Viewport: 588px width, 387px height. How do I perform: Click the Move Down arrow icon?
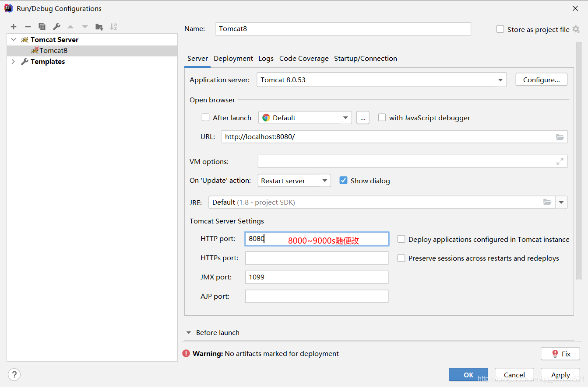85,27
